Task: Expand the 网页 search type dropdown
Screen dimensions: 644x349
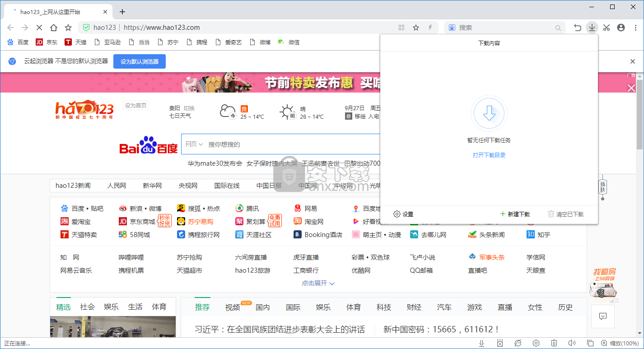Action: coord(194,144)
